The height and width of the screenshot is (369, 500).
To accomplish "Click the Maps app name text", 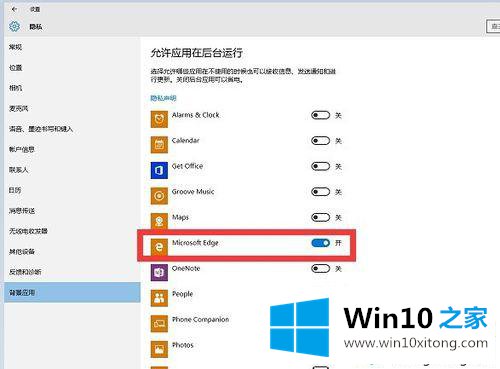I will point(180,217).
